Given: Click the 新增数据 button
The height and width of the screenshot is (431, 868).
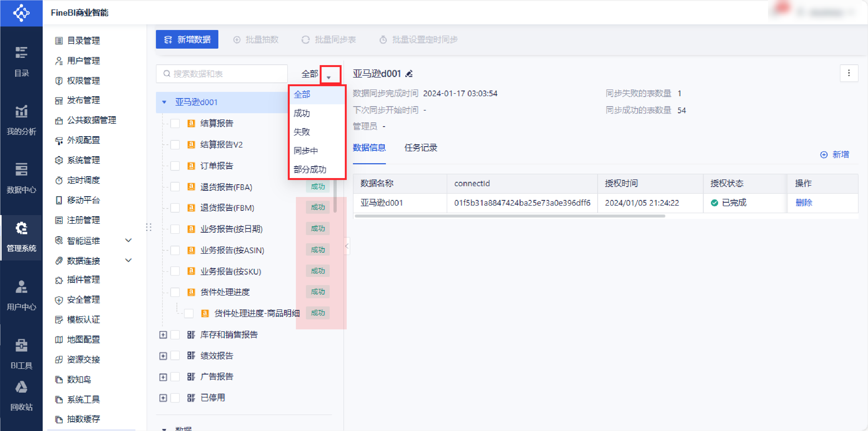Looking at the screenshot, I should pos(187,39).
